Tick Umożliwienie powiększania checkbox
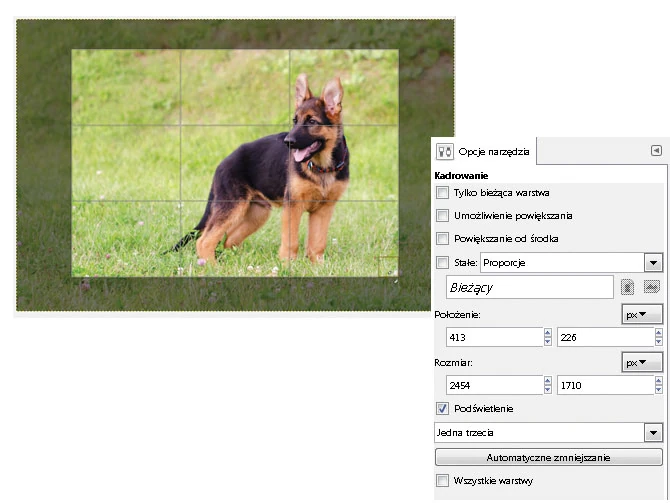Screen dimensions: 670x503 [x=442, y=215]
